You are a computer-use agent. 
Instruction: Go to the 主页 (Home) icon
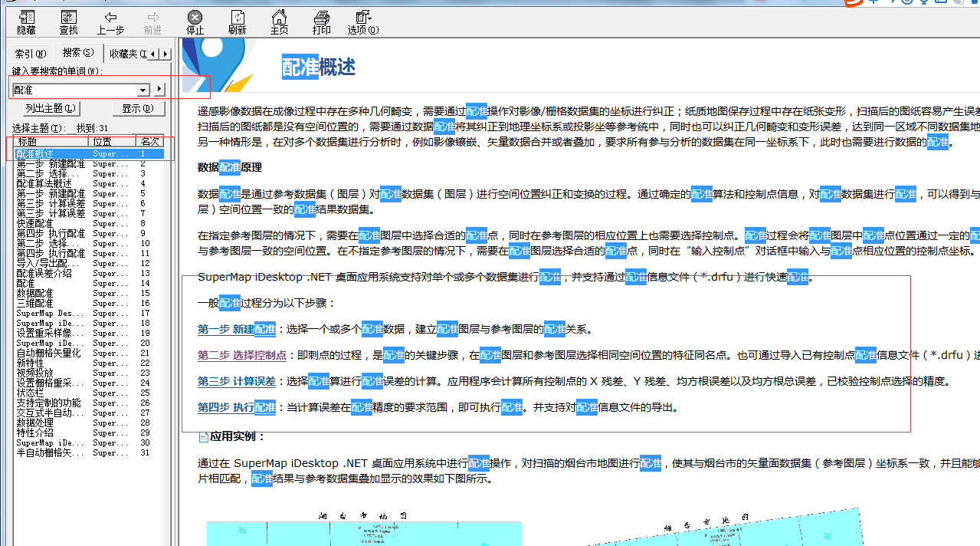(x=279, y=22)
